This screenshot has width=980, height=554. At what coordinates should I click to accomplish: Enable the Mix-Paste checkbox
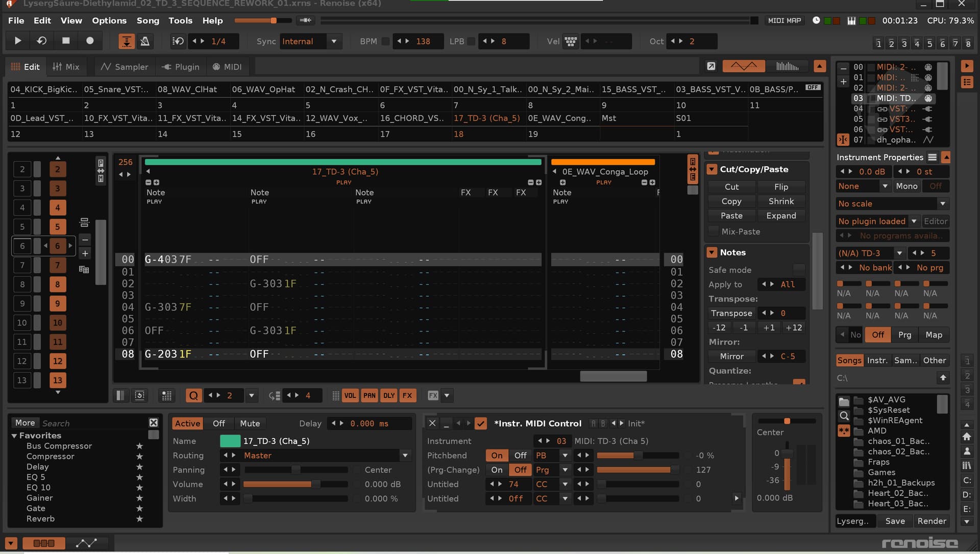tap(714, 231)
